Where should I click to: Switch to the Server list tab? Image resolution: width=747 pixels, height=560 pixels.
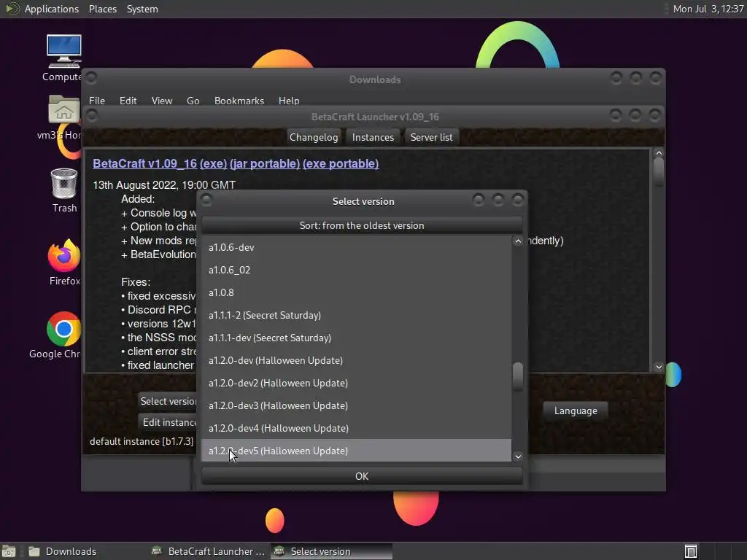pos(432,137)
